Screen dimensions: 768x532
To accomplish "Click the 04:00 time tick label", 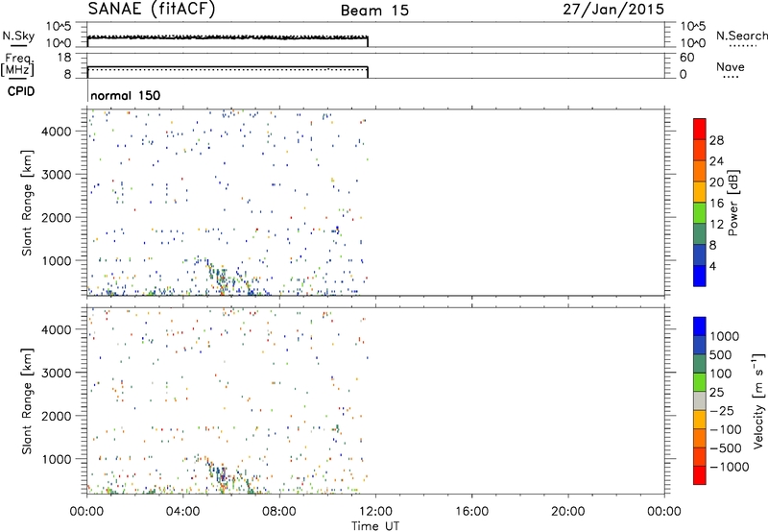I will (x=182, y=512).
